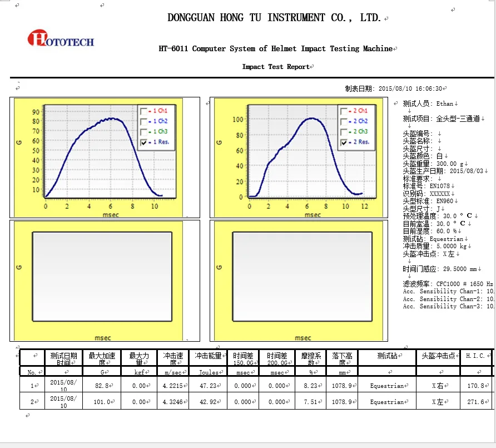The image size is (496, 448).
Task: Click helmet weight value 300.00 g
Action: pyautogui.click(x=450, y=164)
